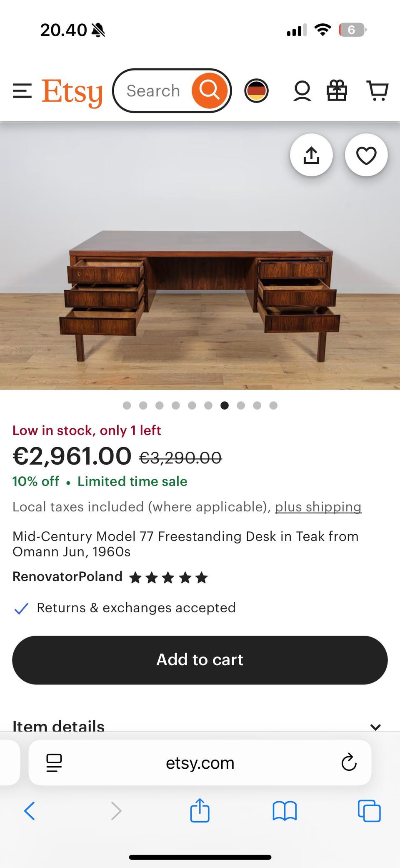Add the desk to cart
Viewport: 400px width, 868px height.
coord(200,660)
